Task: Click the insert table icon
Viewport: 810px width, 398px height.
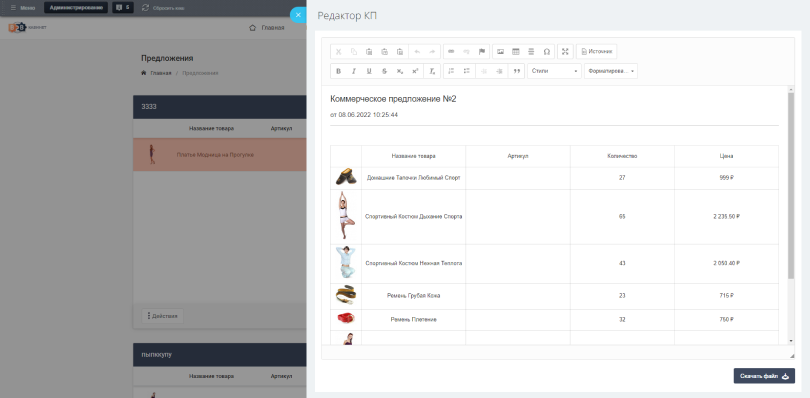Action: coord(516,52)
